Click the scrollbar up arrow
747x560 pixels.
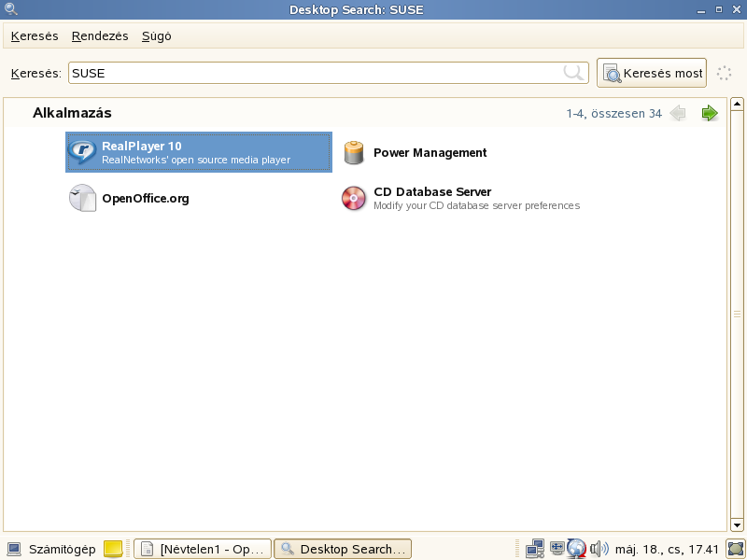pos(737,104)
